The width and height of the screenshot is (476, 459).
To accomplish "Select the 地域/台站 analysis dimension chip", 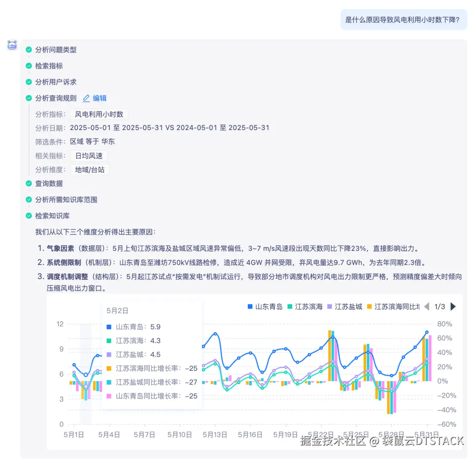I will pyautogui.click(x=90, y=170).
